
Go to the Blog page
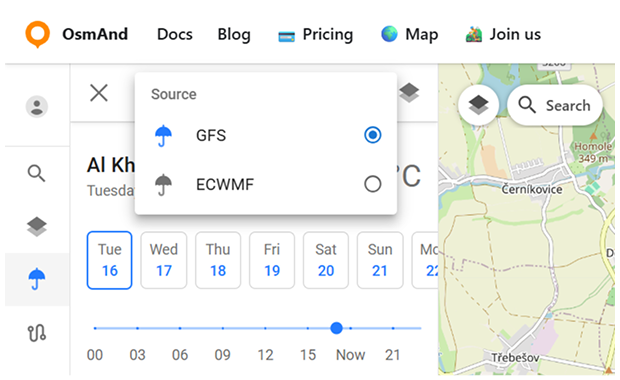[x=234, y=34]
